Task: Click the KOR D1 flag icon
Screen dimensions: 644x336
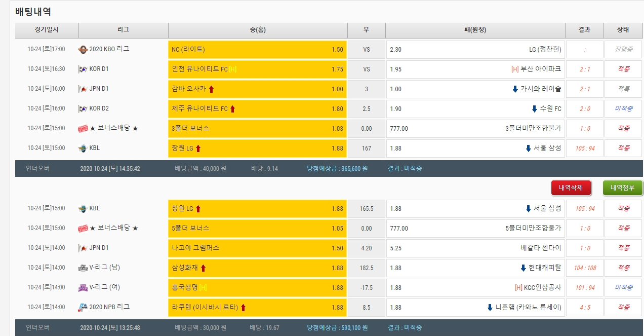Action: pyautogui.click(x=83, y=69)
